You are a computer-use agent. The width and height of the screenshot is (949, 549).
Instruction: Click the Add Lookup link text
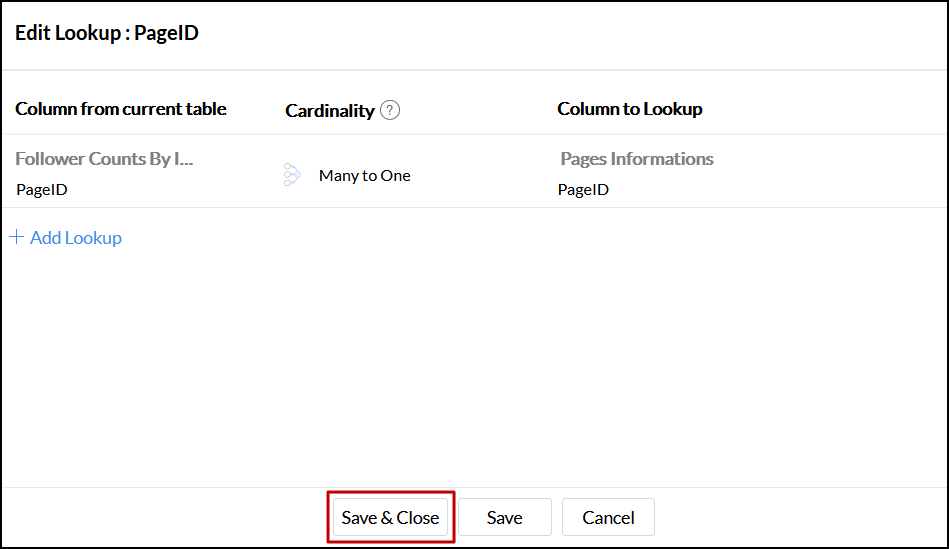coord(76,238)
